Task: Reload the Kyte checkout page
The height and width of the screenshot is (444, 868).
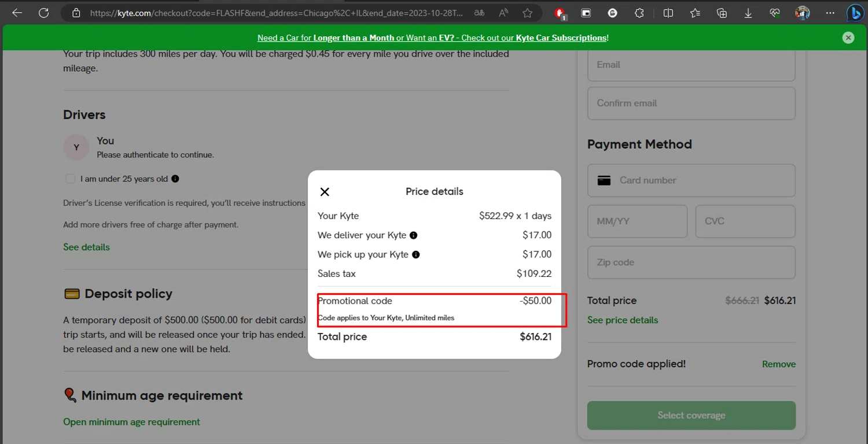Action: click(43, 13)
